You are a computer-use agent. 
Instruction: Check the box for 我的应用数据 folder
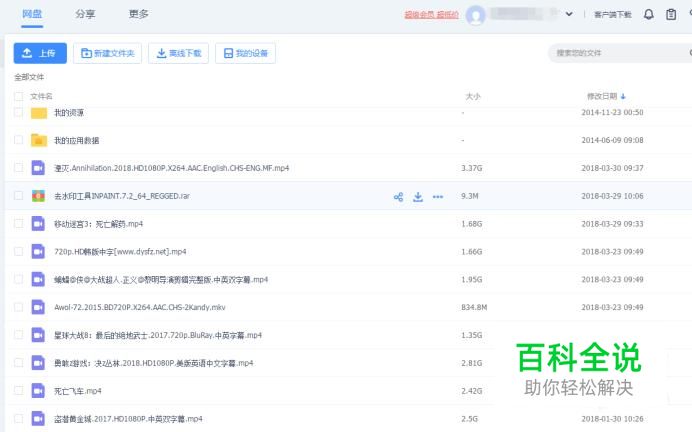coord(19,140)
